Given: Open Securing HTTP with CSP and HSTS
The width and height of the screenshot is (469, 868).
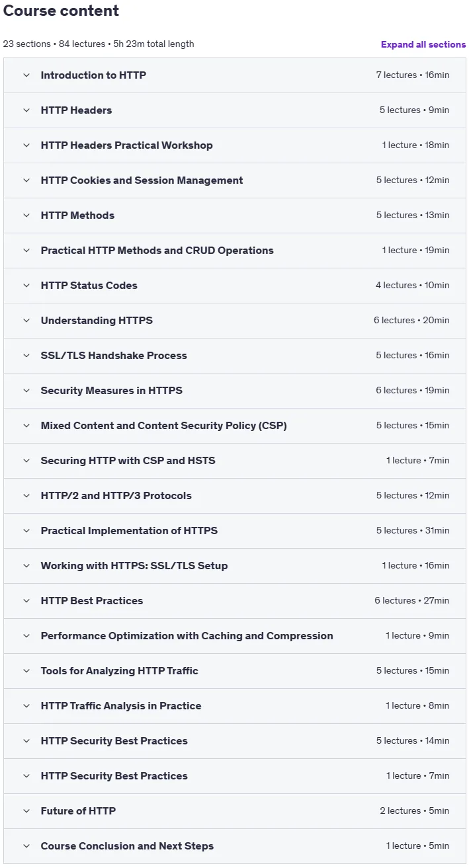Looking at the screenshot, I should [235, 461].
